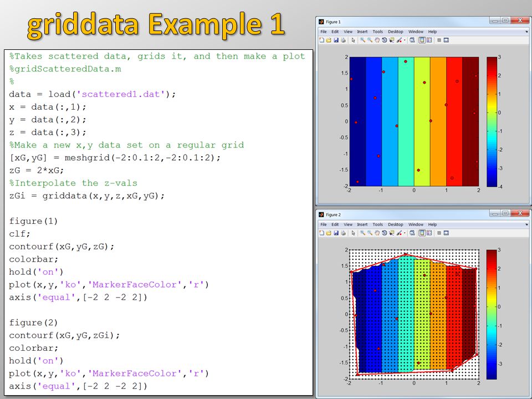
Task: Select Brush data tool in Figure 2
Action: pyautogui.click(x=399, y=233)
